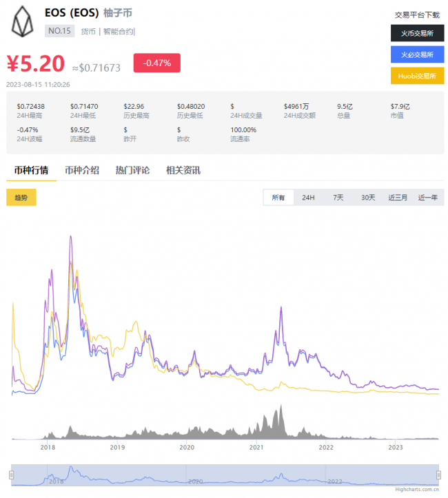Click the Highcharts.com.cn credit link
Image resolution: width=448 pixels, height=498 pixels.
tap(417, 490)
